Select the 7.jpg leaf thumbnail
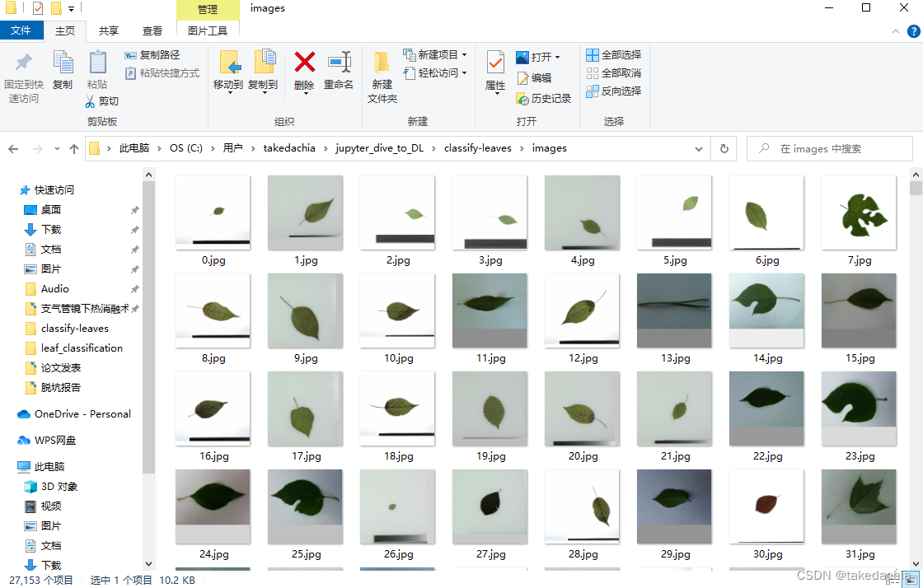Screen dimensions: 923x588 tap(859, 212)
